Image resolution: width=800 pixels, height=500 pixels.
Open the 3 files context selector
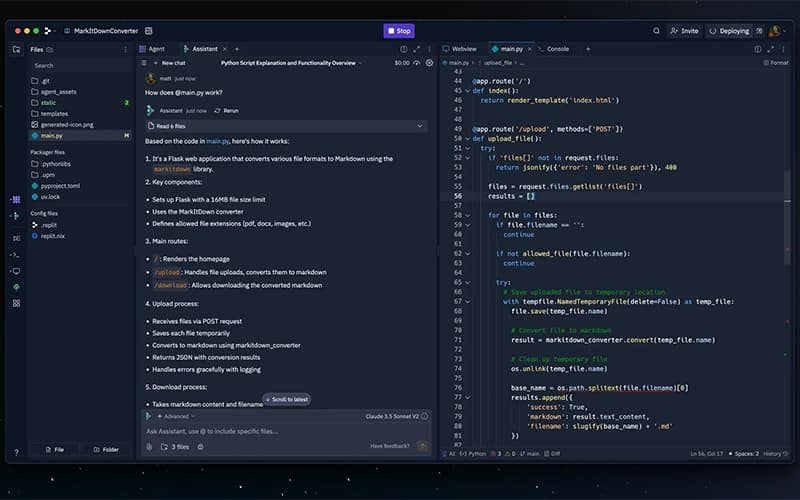click(174, 446)
